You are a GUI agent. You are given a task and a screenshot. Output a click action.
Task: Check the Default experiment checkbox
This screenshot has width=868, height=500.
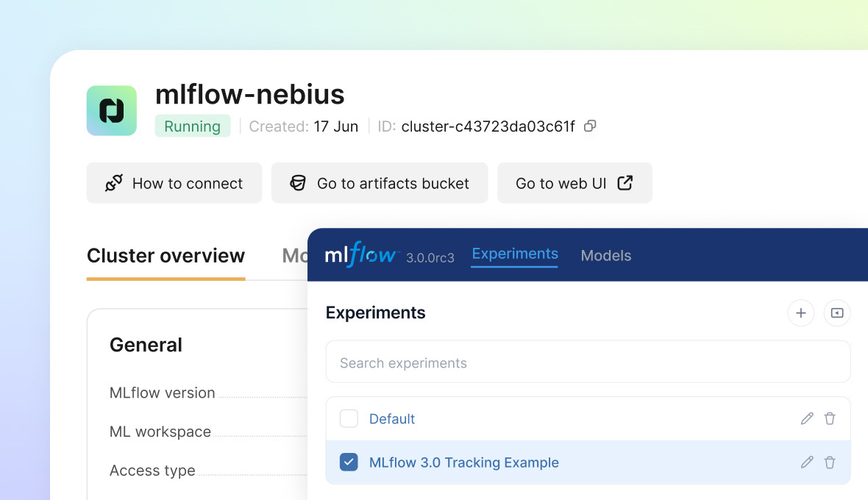[x=349, y=418]
